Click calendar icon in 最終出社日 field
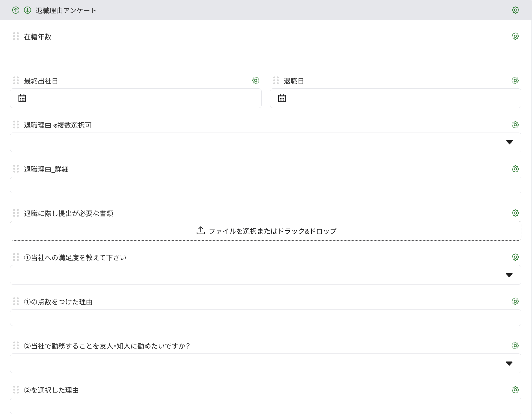This screenshot has width=532, height=420. (x=22, y=98)
